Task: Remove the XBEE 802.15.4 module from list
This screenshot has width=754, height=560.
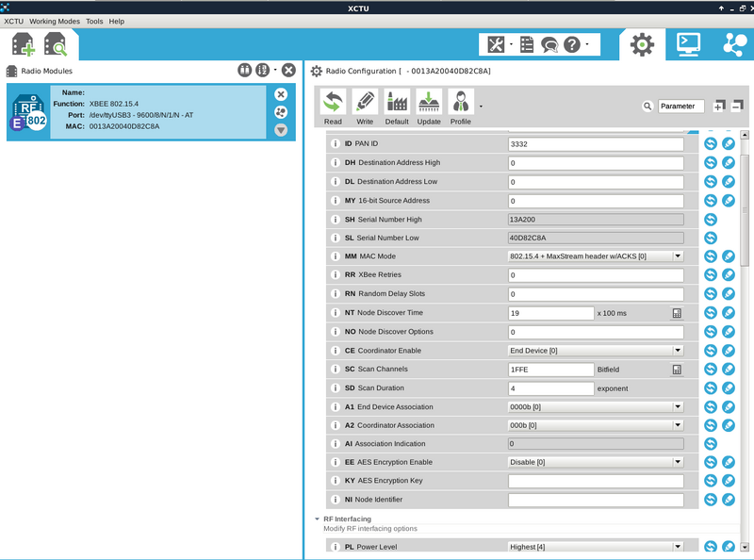Action: pyautogui.click(x=281, y=94)
